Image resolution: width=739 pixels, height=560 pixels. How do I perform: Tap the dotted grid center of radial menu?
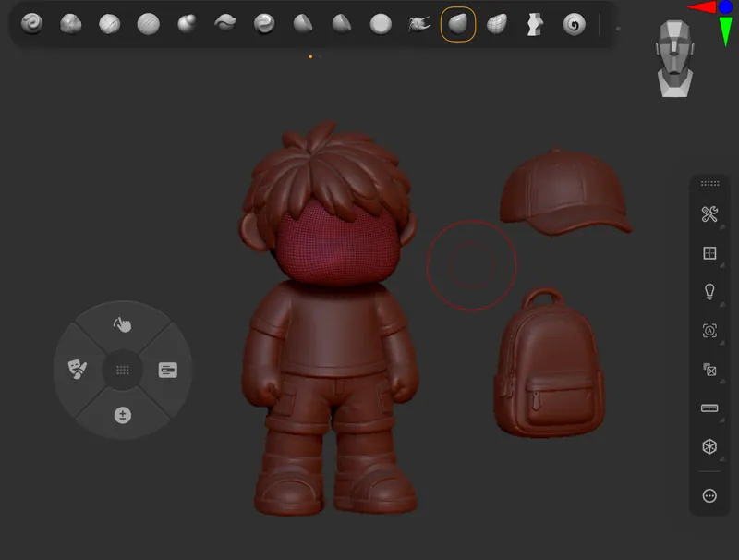[123, 370]
